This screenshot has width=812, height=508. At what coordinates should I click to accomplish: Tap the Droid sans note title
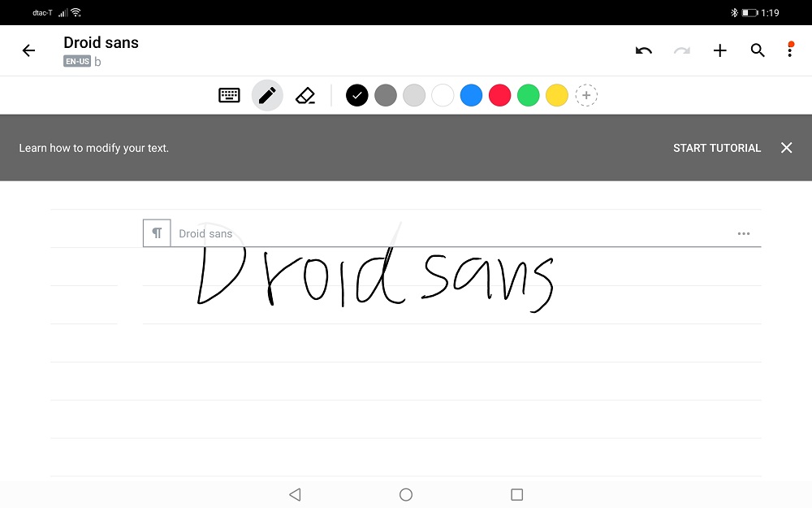101,42
